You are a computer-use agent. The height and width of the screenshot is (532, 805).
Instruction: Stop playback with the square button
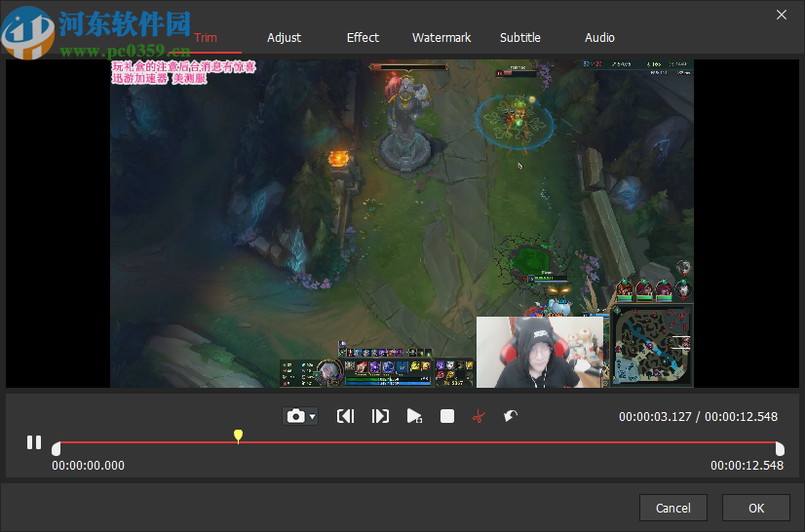pyautogui.click(x=447, y=416)
